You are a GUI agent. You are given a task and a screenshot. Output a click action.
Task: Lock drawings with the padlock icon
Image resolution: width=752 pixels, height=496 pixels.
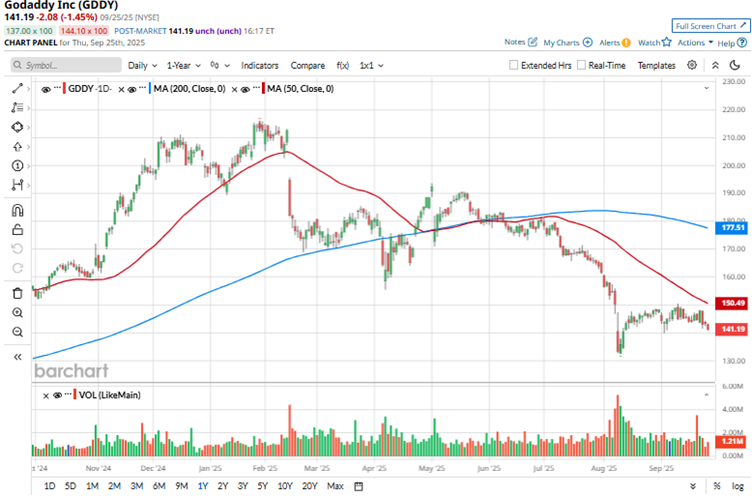click(17, 230)
